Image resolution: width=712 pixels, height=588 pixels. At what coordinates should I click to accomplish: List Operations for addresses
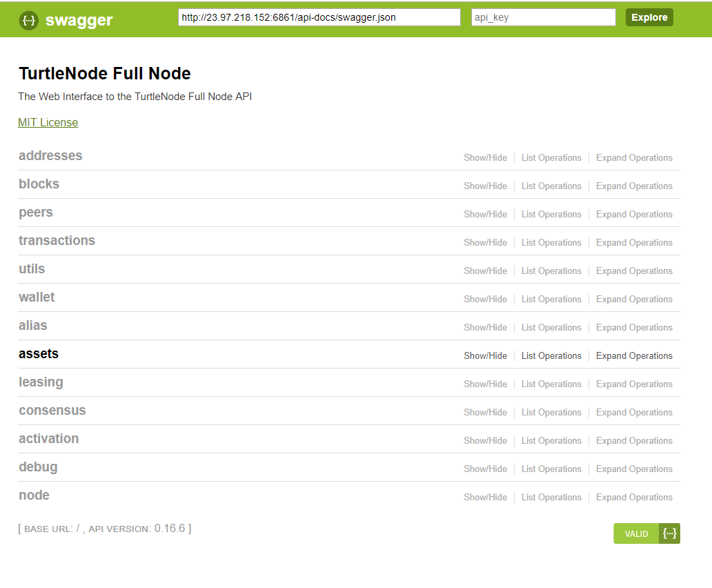click(x=551, y=157)
